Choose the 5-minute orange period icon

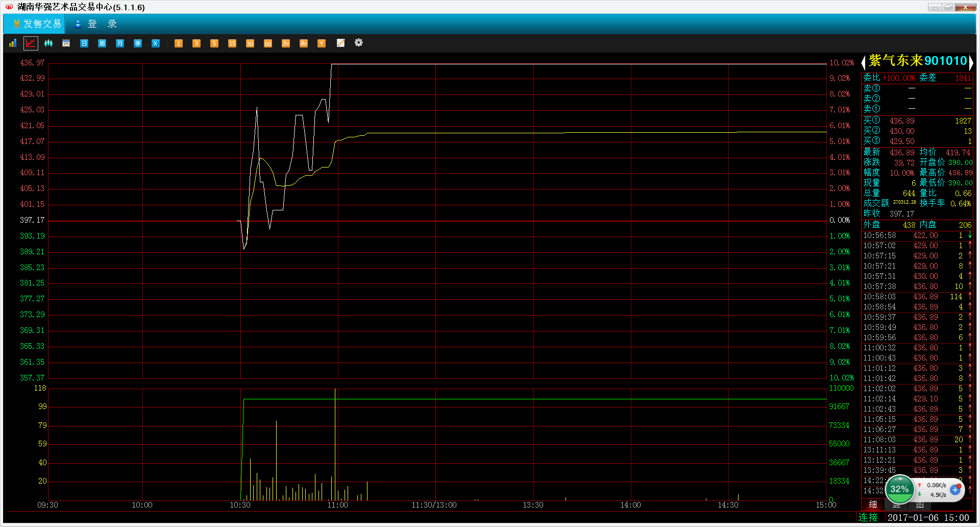pos(214,43)
